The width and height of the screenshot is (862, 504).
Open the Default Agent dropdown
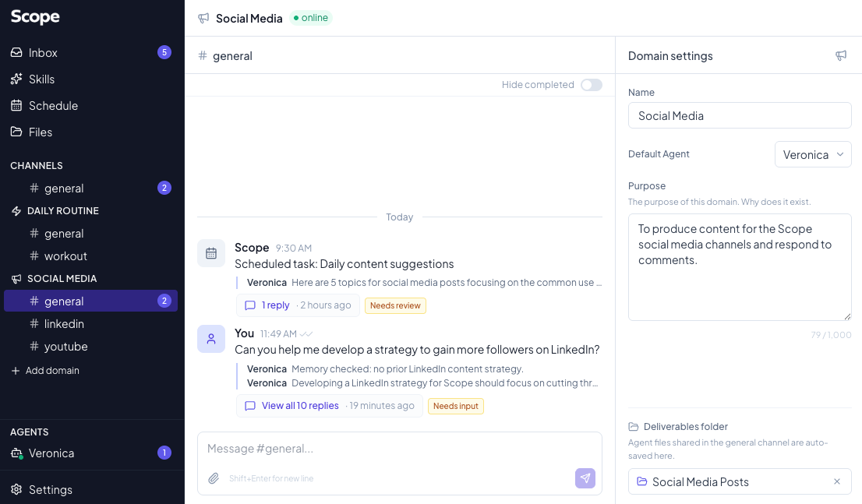coord(813,154)
